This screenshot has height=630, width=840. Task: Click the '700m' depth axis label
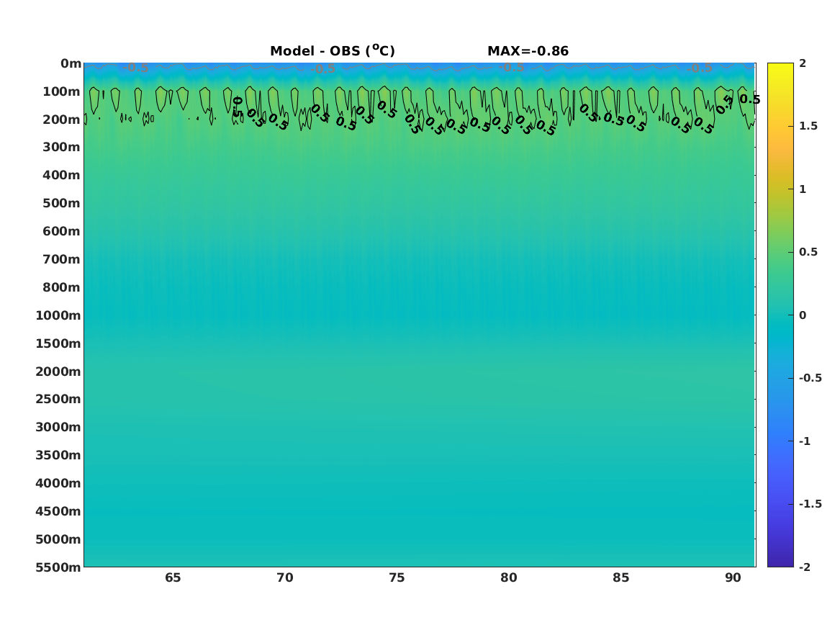click(62, 259)
